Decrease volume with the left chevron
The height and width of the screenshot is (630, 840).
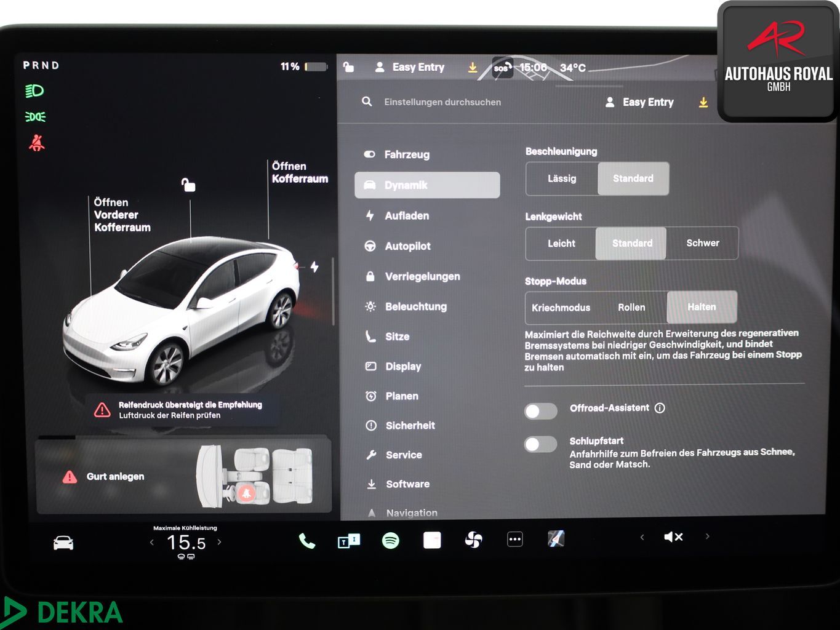pos(642,537)
